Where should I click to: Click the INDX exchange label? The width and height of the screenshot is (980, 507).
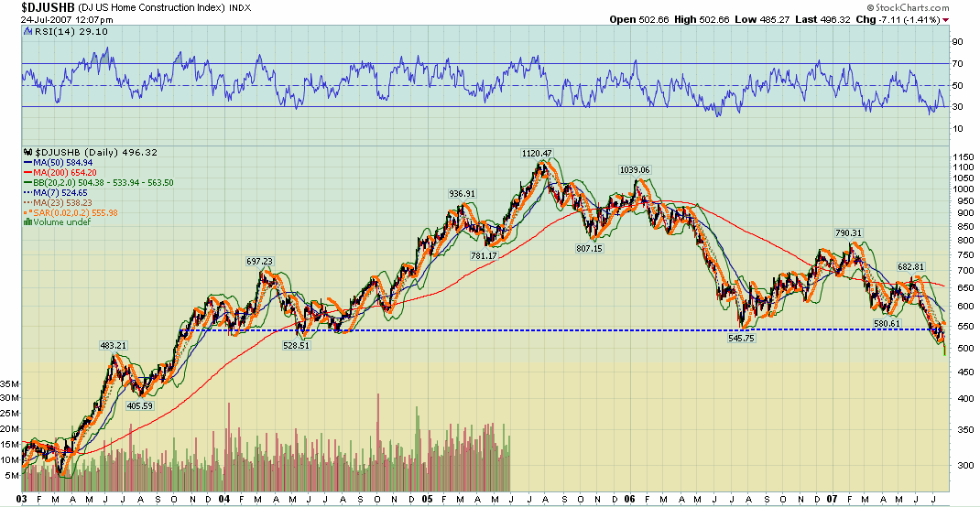[241, 9]
